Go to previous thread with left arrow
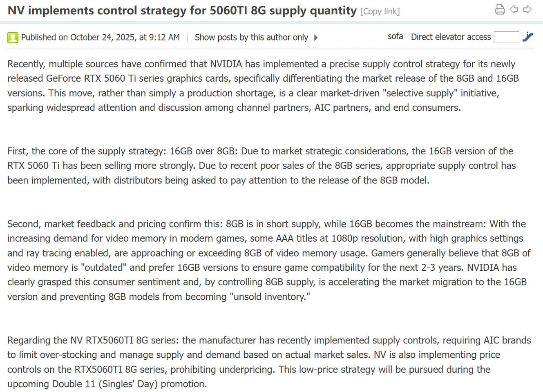This screenshot has width=543, height=392. point(514,9)
